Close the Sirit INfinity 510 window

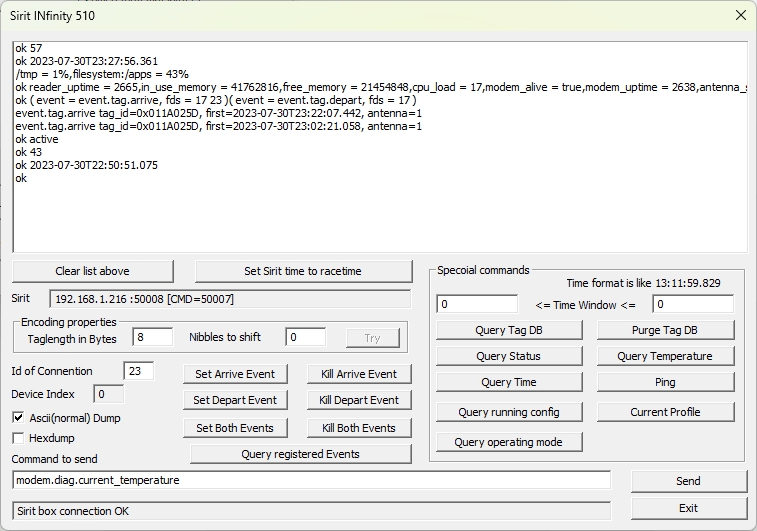click(x=740, y=15)
